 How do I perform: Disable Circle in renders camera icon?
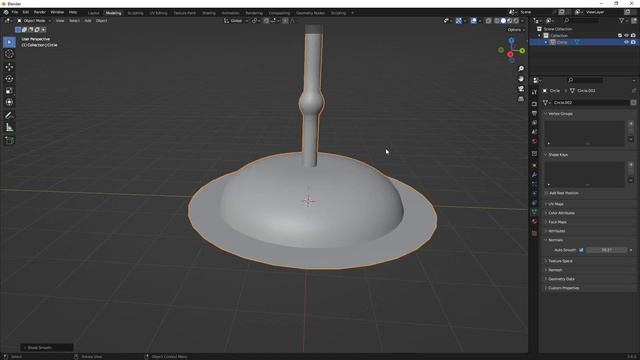633,42
